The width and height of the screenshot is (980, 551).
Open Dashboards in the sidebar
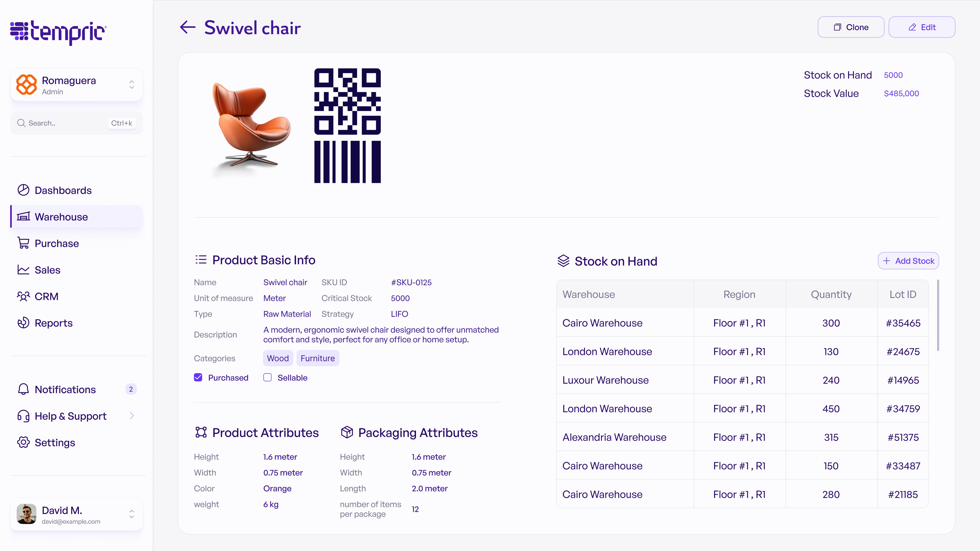77,190
